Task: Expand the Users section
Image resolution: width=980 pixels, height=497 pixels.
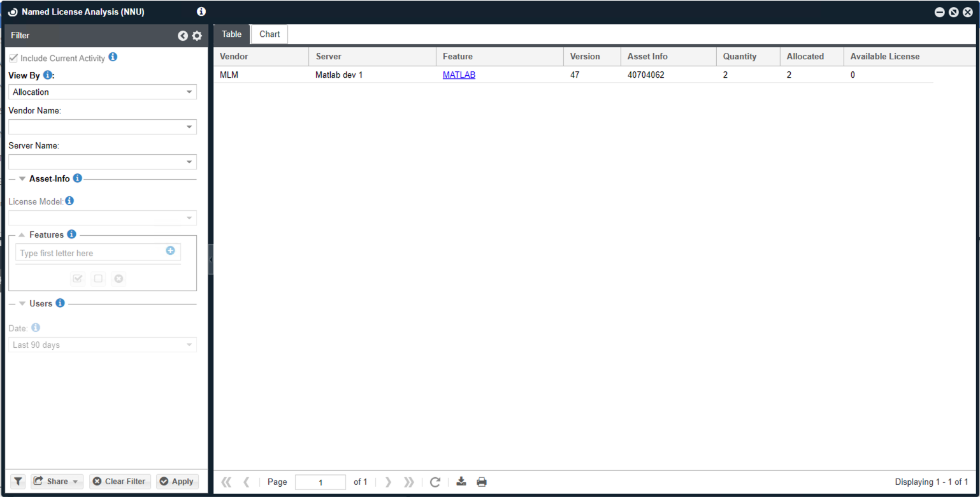Action: pos(22,303)
